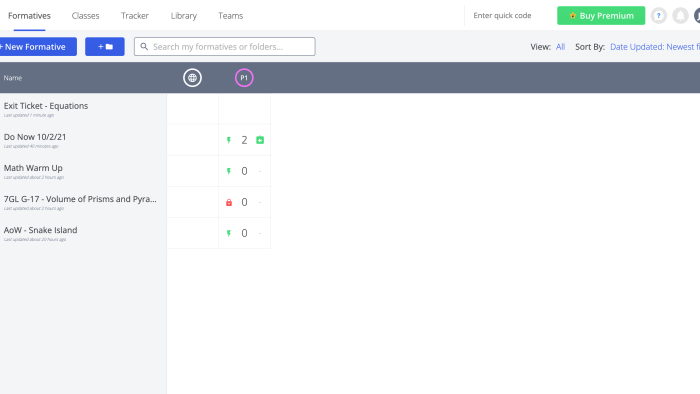Open the Formatives tab
The image size is (700, 394).
(x=29, y=16)
